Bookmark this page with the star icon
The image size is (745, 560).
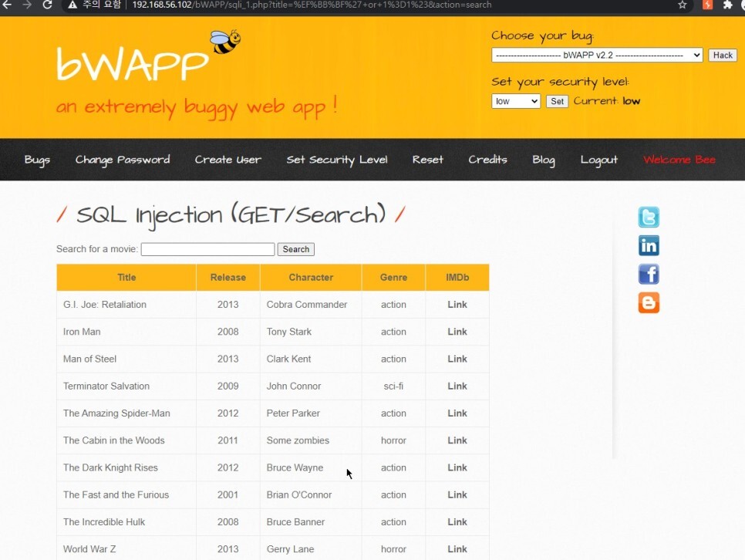coord(683,5)
